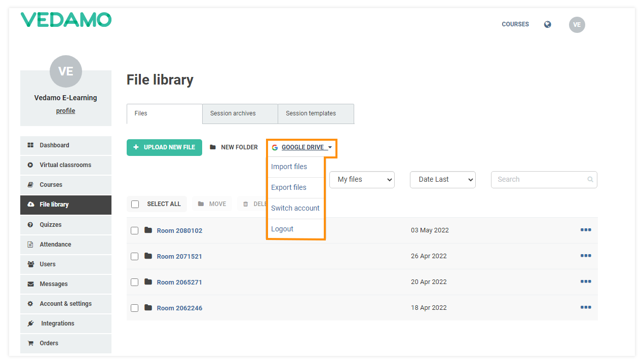The width and height of the screenshot is (644, 364).
Task: Click the folder icon of Room 2071521
Action: click(x=148, y=256)
